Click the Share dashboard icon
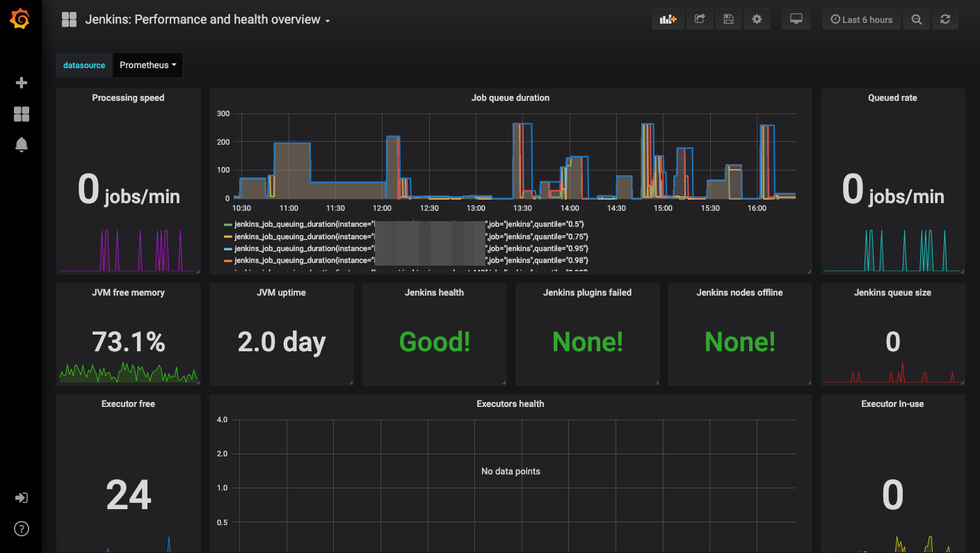The image size is (980, 553). point(700,19)
